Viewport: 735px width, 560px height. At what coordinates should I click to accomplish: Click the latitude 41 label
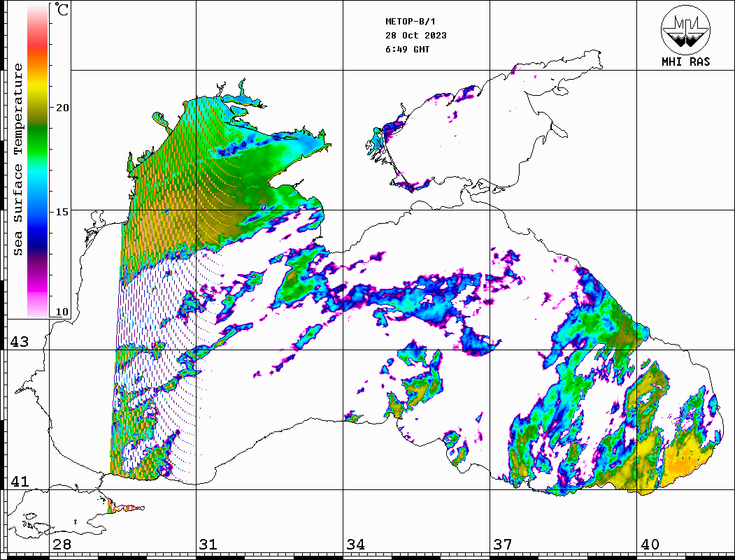point(19,482)
